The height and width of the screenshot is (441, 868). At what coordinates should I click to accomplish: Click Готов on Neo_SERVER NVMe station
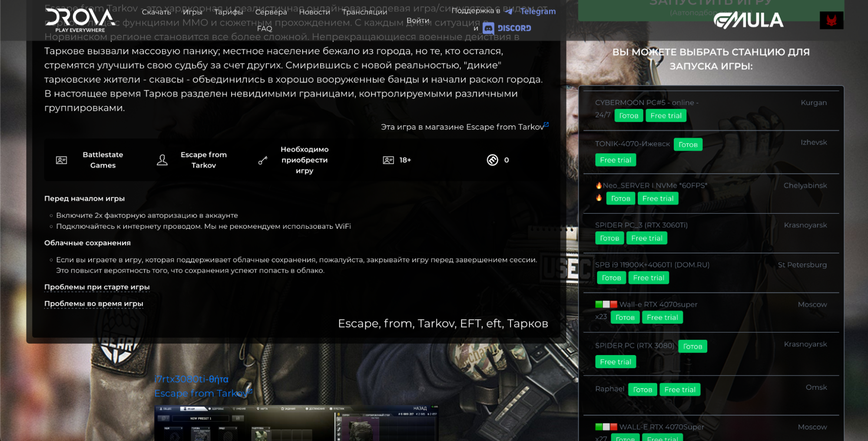620,198
